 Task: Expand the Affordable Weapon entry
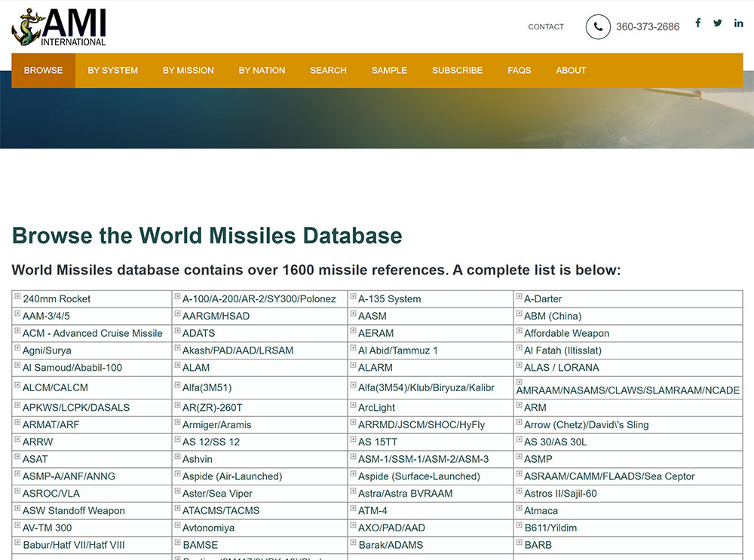pyautogui.click(x=519, y=331)
